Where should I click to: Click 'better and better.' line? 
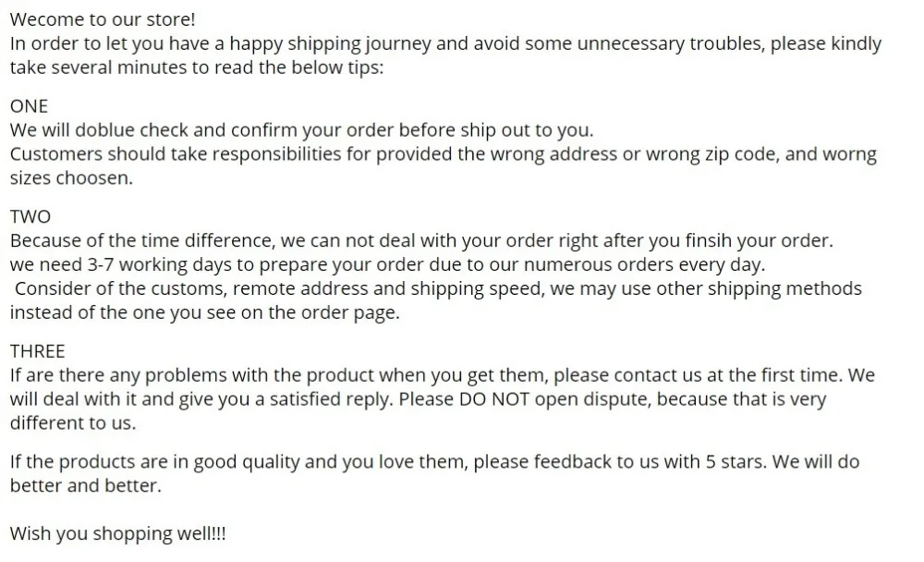tap(85, 486)
